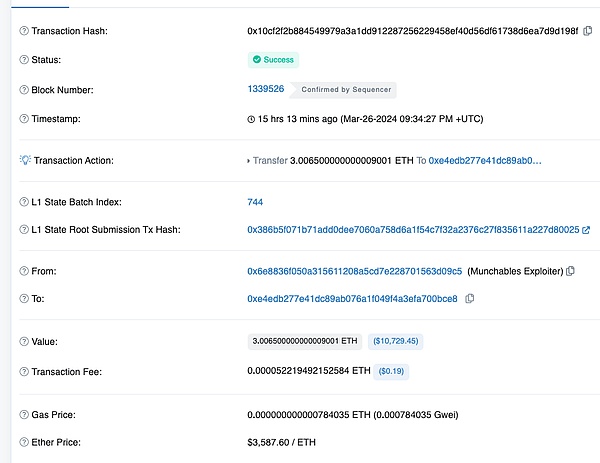This screenshot has height=463, width=600.
Task: Click the Confirmed by Sequencer badge
Action: pyautogui.click(x=343, y=90)
